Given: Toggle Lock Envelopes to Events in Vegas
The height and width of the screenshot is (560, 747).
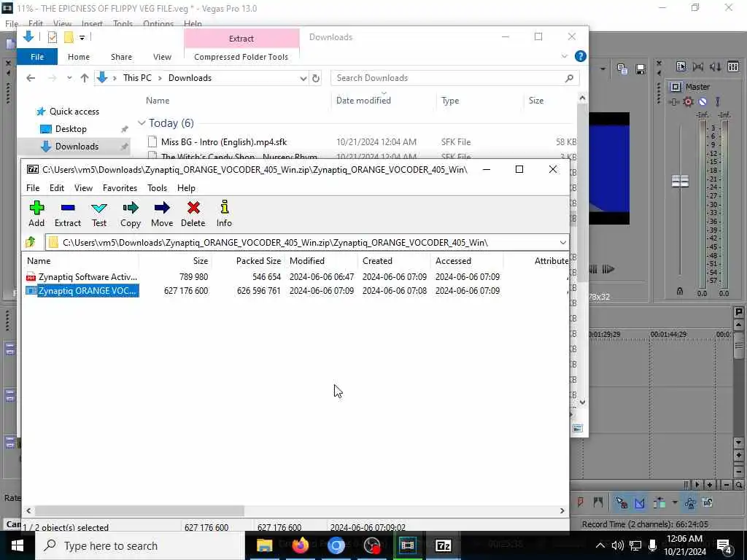Looking at the screenshot, I should click(x=690, y=502).
